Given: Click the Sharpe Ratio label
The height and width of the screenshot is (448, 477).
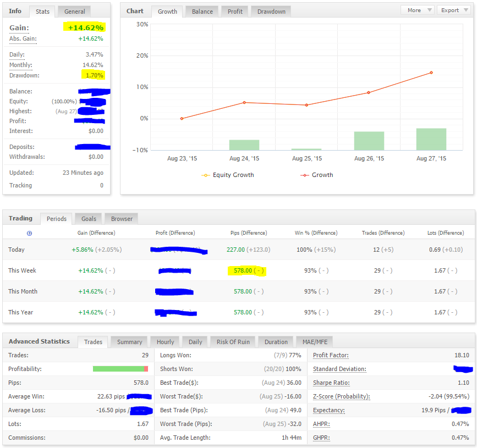Looking at the screenshot, I should point(331,383).
